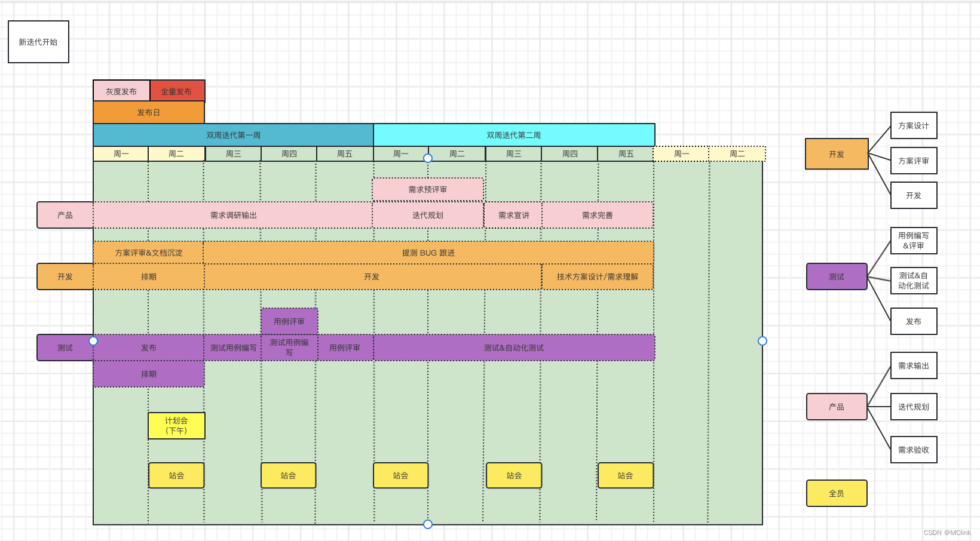This screenshot has width=980, height=541.
Task: Select the 新迭代开始 box
Action: click(38, 42)
